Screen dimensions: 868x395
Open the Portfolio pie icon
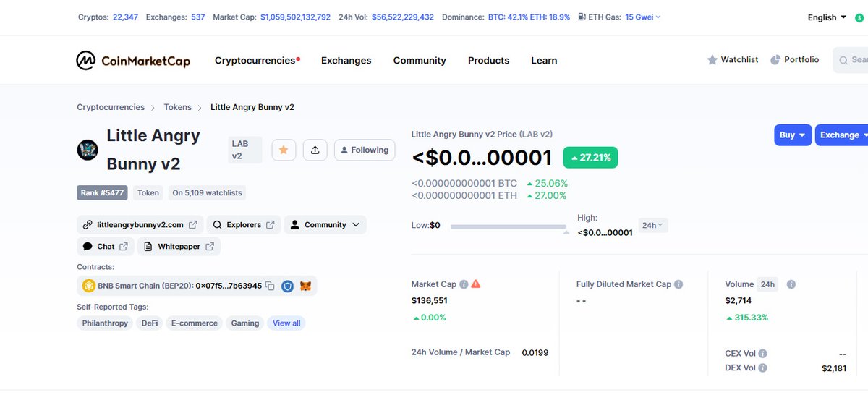click(x=775, y=60)
